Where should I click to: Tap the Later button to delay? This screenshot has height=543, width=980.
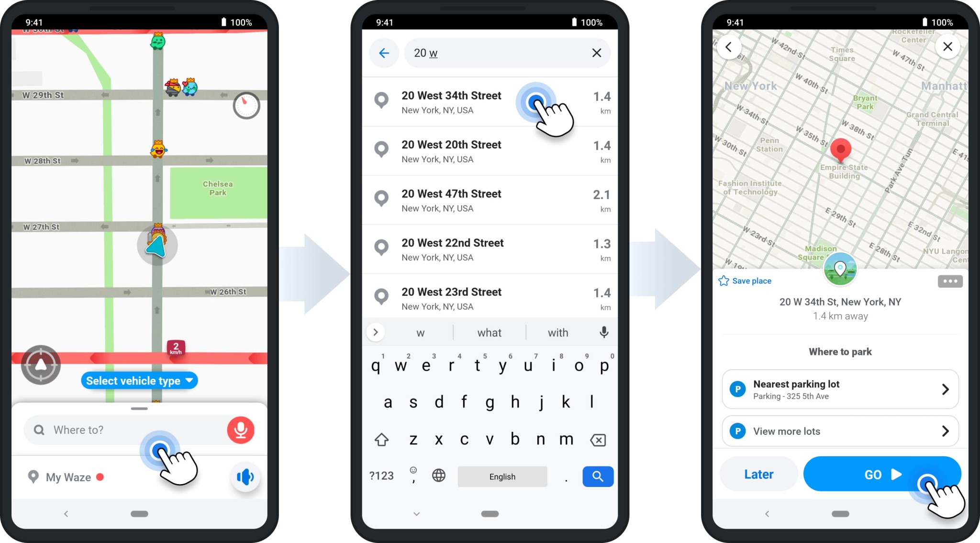[x=758, y=475]
